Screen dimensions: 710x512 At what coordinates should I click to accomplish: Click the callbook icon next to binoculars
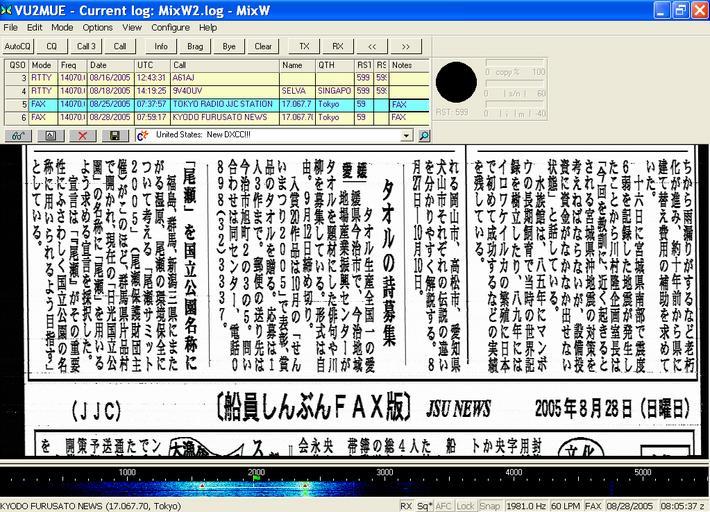click(x=50, y=135)
